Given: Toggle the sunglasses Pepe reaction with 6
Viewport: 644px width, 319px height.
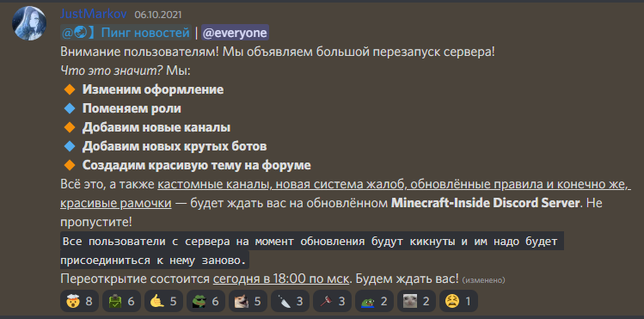Looking at the screenshot, I should pyautogui.click(x=205, y=301).
